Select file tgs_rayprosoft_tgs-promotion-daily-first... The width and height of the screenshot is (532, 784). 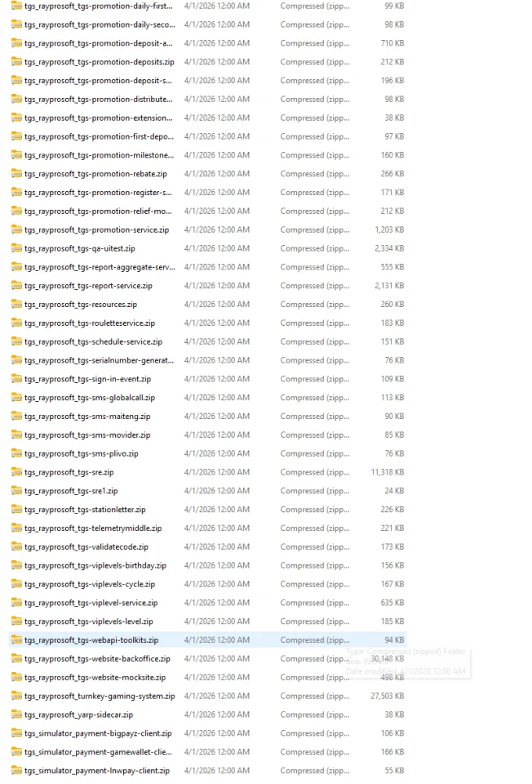click(99, 6)
